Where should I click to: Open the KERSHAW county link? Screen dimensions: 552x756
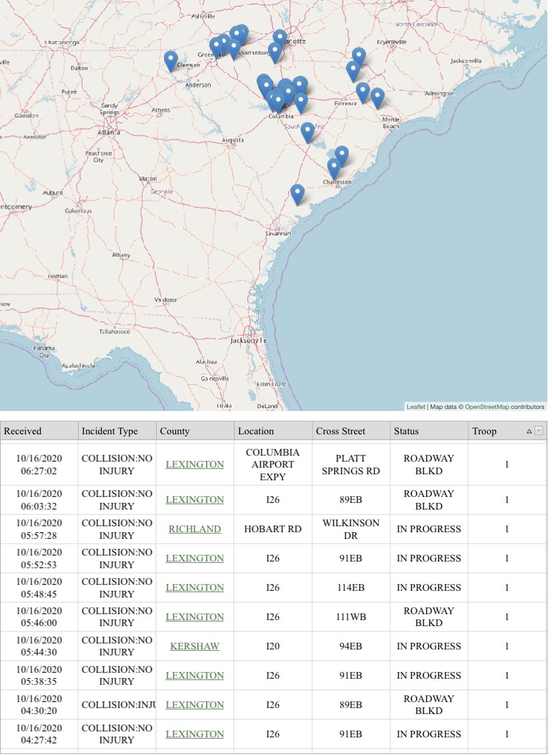point(195,646)
